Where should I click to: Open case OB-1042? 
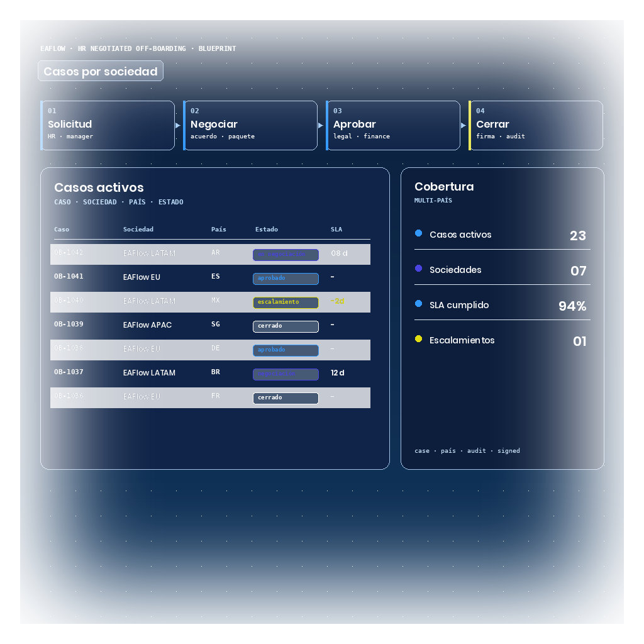click(210, 254)
